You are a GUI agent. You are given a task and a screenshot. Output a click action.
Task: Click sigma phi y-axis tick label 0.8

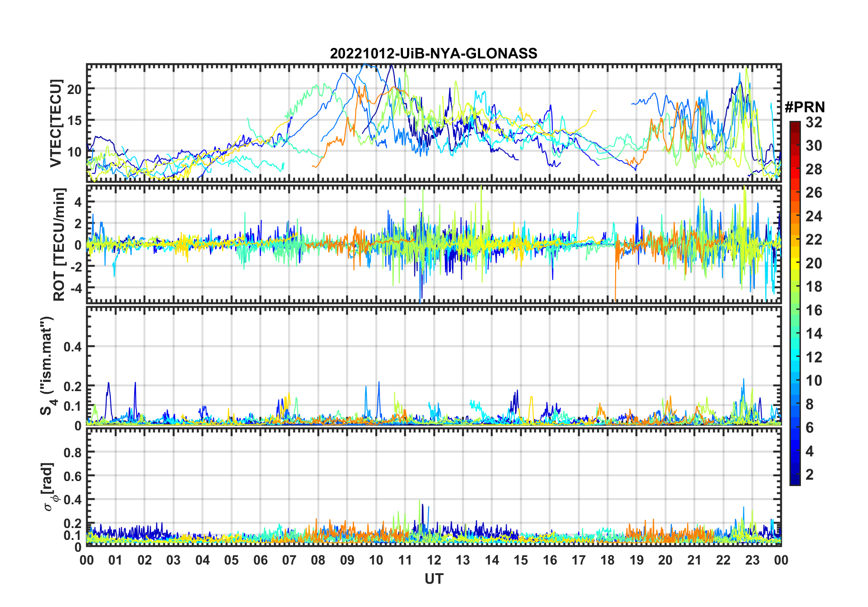(73, 452)
